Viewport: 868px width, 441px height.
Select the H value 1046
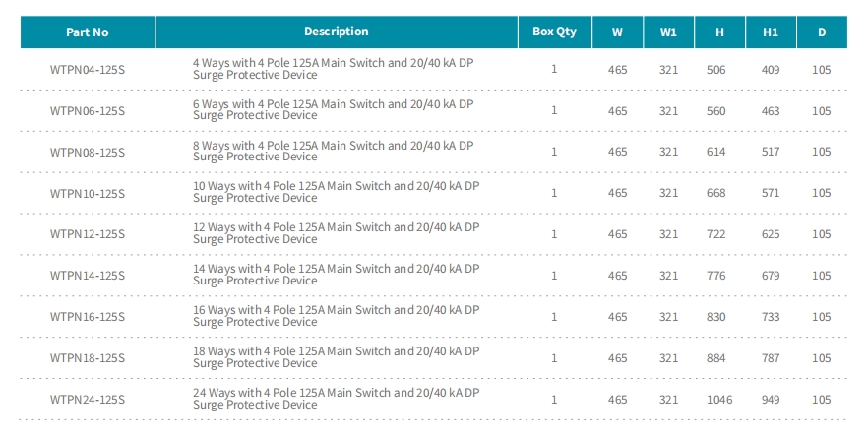[719, 400]
